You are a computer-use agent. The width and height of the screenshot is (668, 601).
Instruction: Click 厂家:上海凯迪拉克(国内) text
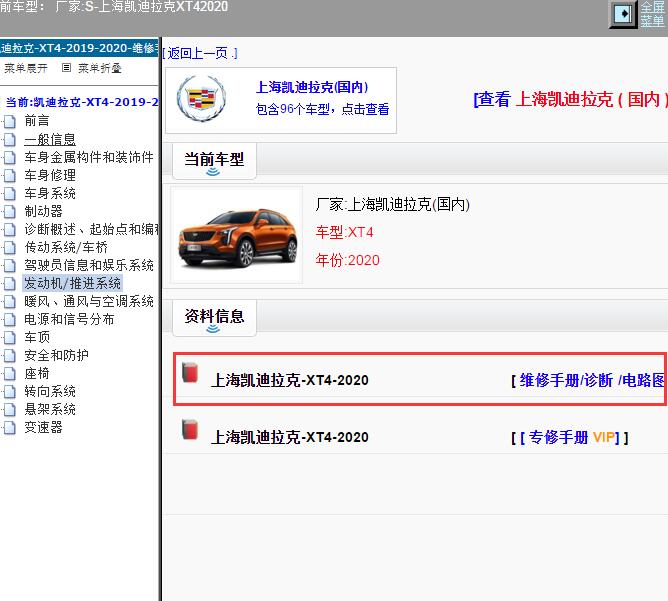click(x=392, y=205)
